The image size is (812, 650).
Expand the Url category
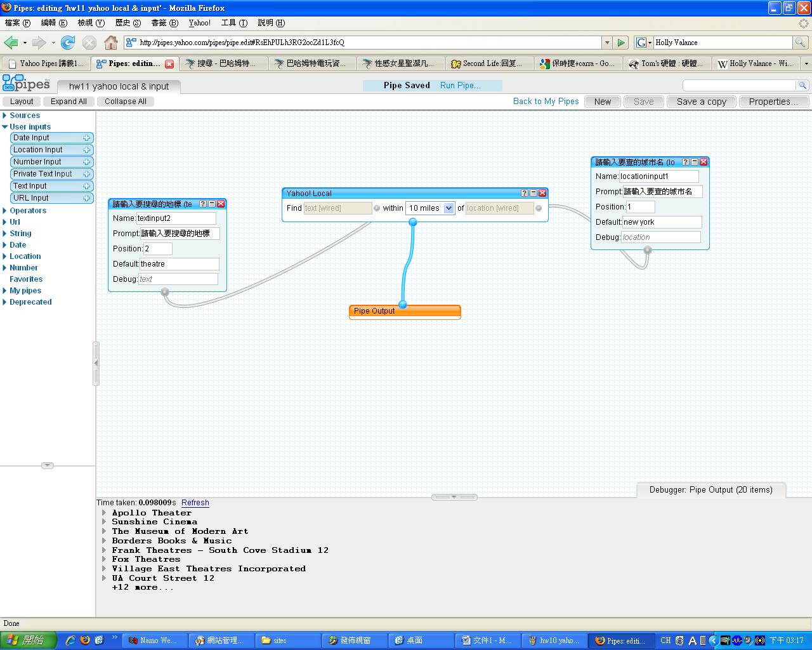pyautogui.click(x=5, y=222)
